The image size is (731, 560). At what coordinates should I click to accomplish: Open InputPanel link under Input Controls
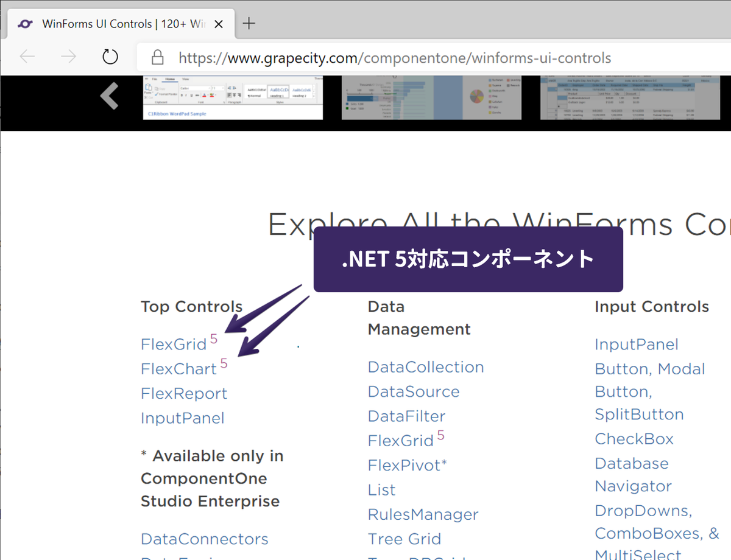point(637,345)
